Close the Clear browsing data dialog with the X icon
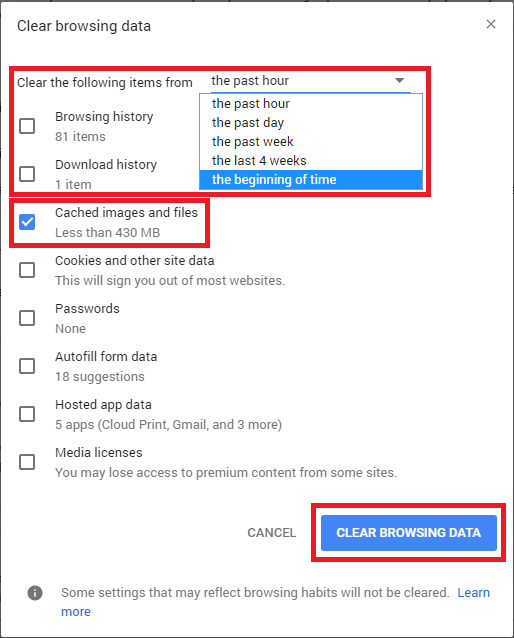514x638 pixels. (491, 24)
